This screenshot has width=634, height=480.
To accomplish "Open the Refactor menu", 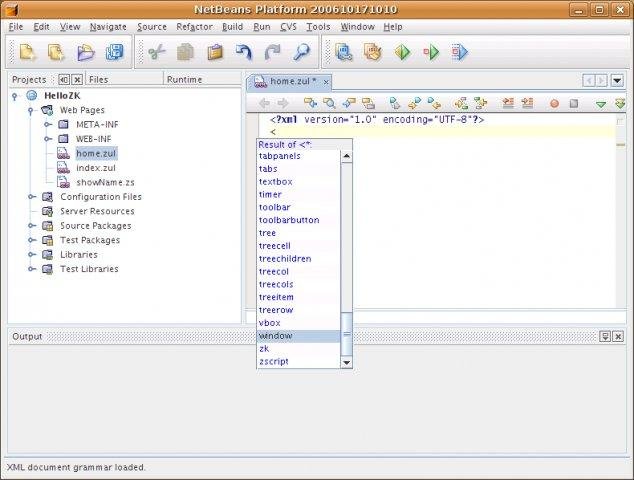I will pos(194,27).
